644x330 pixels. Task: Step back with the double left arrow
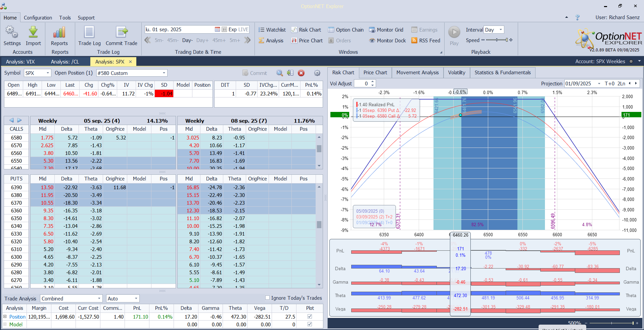147,40
